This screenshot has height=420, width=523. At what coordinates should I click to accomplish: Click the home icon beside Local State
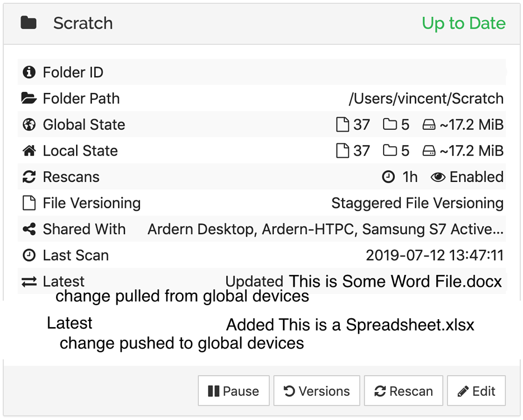pyautogui.click(x=29, y=151)
